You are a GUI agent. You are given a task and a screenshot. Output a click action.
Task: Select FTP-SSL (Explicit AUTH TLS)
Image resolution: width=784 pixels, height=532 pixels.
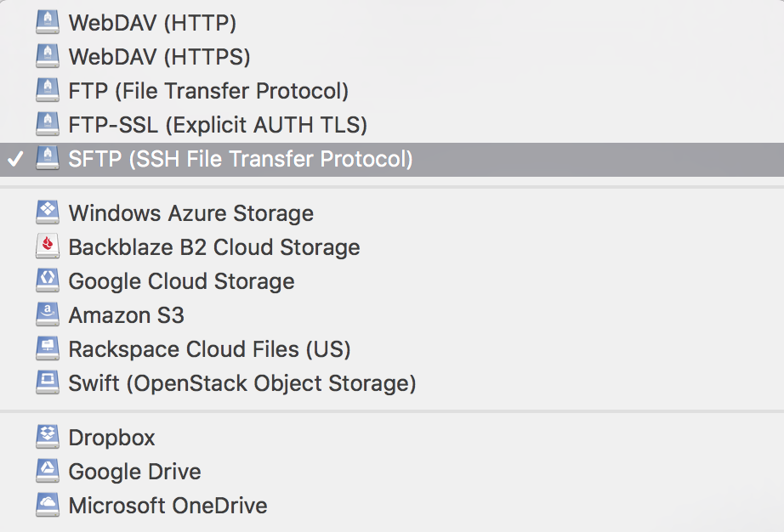pyautogui.click(x=218, y=125)
